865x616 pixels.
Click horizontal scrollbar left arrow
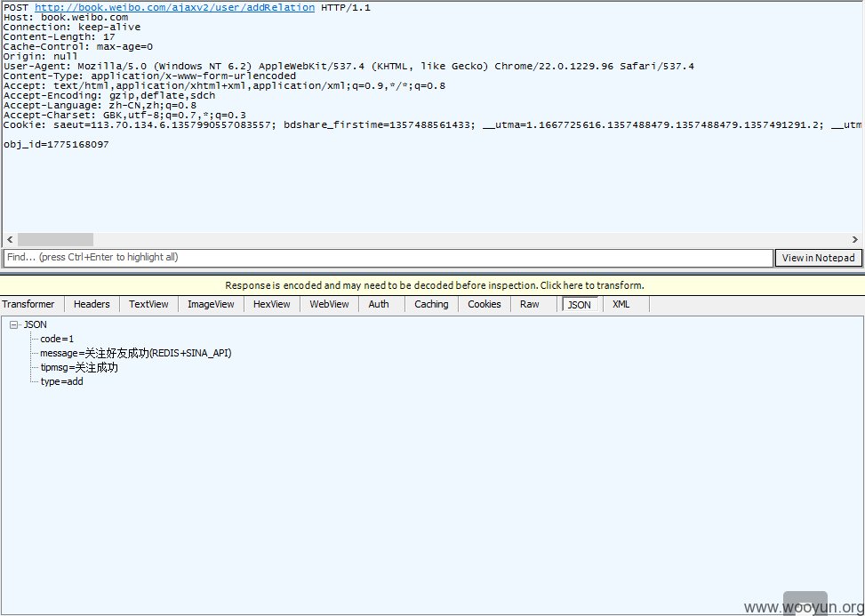coord(10,239)
